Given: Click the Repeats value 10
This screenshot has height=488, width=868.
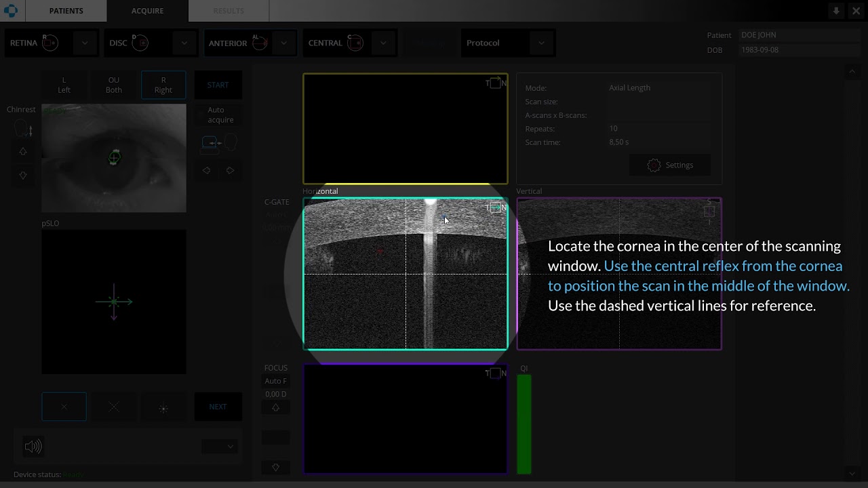Looking at the screenshot, I should [613, 128].
